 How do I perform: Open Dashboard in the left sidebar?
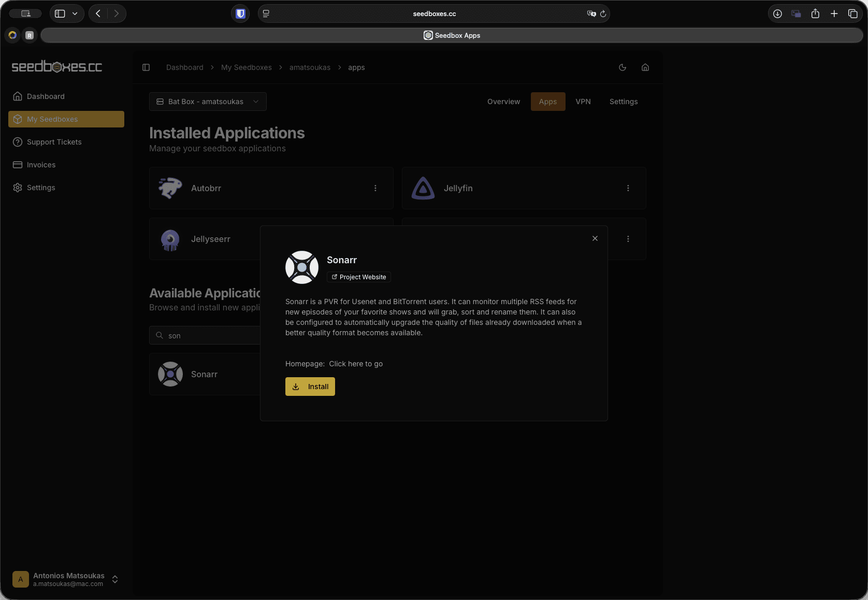(x=66, y=96)
